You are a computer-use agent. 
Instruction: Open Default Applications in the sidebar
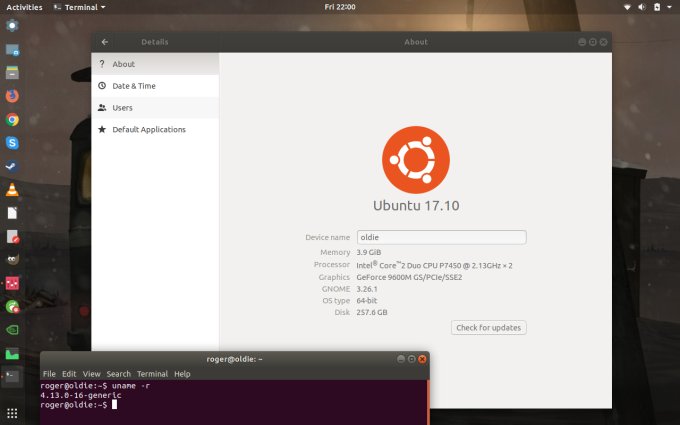click(148, 130)
